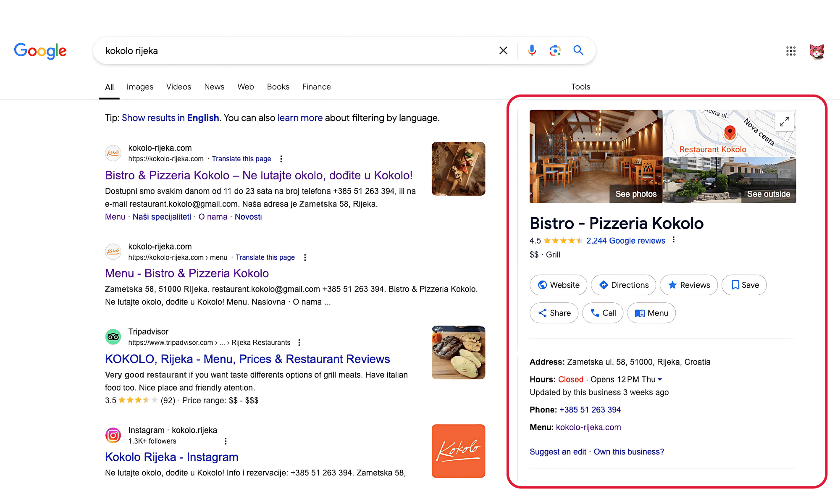This screenshot has width=840, height=504.
Task: Open more options for Instagram result
Action: tap(226, 441)
